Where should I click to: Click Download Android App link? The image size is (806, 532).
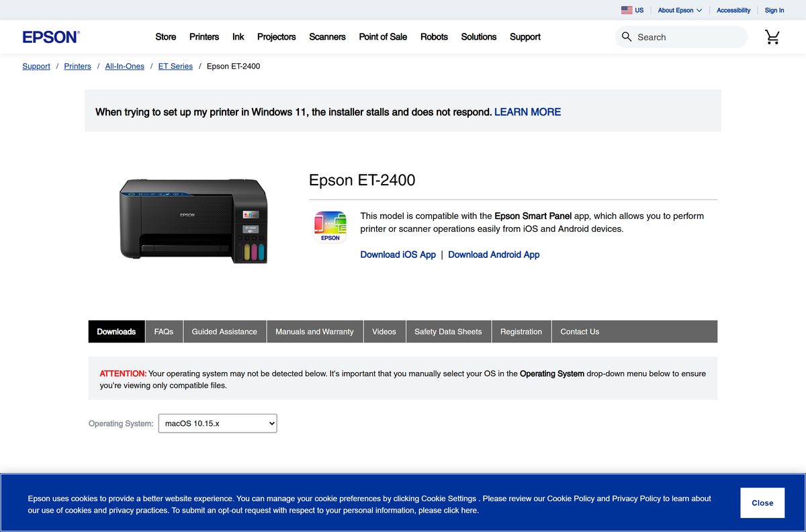click(494, 255)
